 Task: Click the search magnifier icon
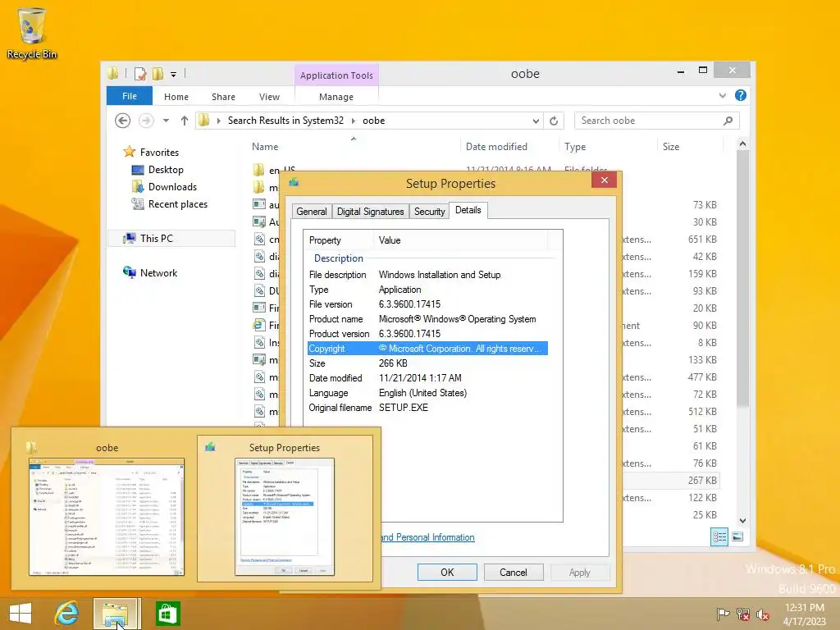728,121
